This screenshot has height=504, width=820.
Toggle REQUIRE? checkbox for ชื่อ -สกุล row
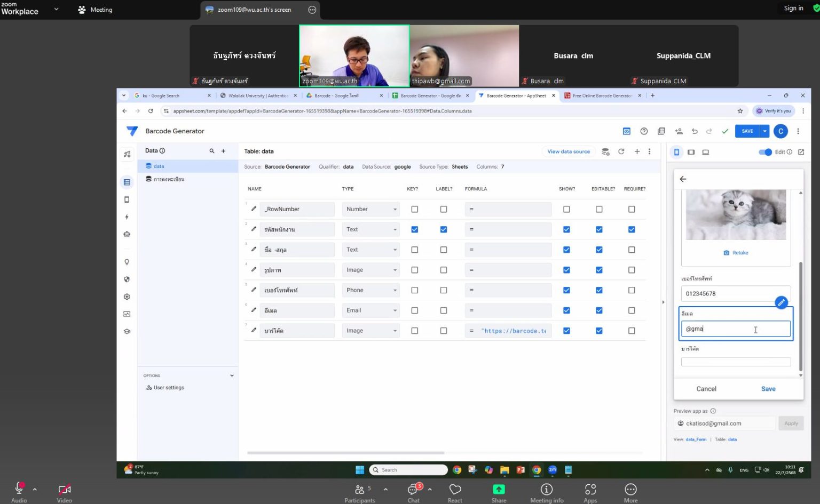[632, 250]
